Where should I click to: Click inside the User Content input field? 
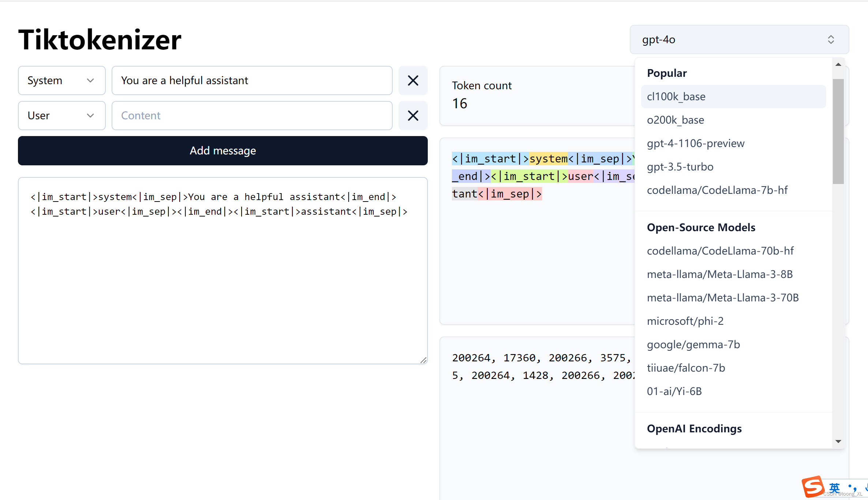click(x=251, y=115)
